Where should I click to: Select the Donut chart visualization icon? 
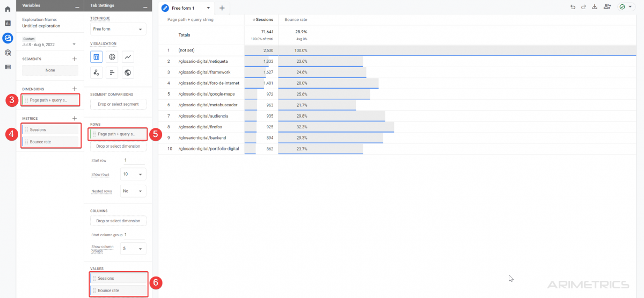coord(112,57)
